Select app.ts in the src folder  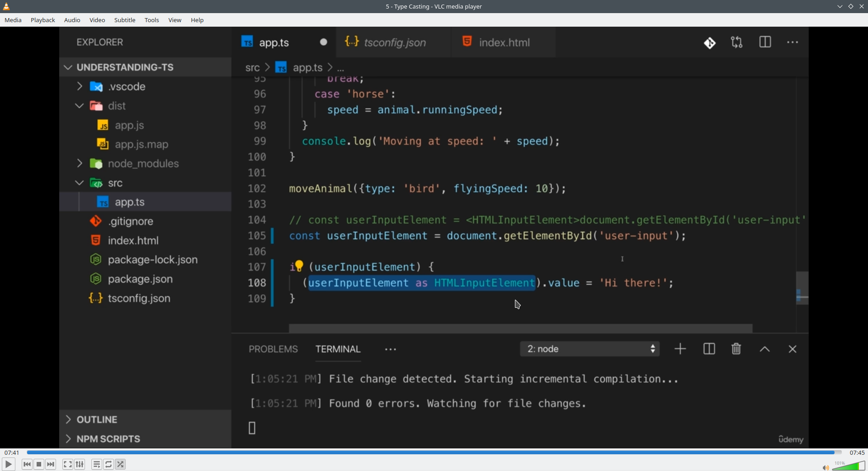coord(146,202)
